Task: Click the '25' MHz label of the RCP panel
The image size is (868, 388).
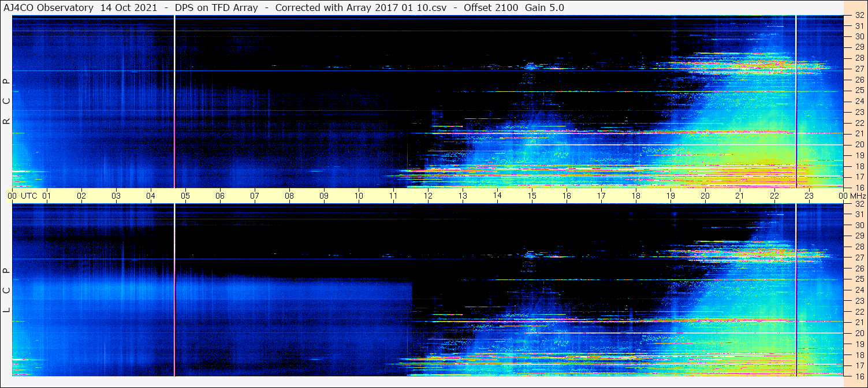Action: click(x=859, y=91)
